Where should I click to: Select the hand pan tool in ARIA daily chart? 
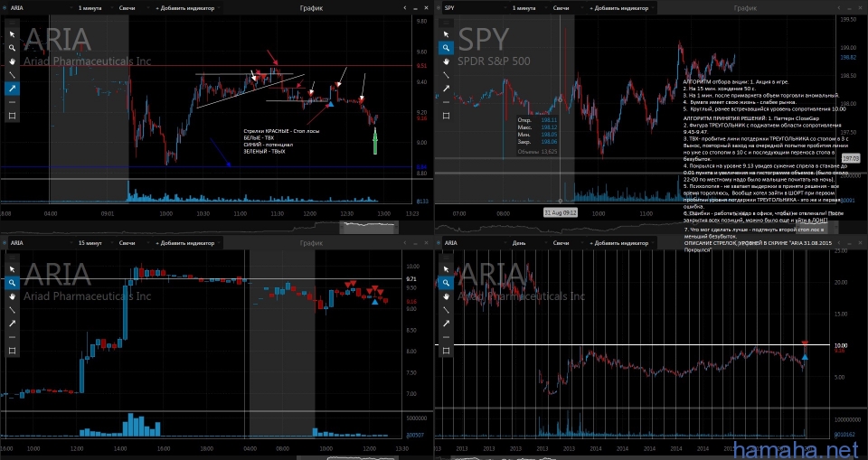(x=446, y=296)
